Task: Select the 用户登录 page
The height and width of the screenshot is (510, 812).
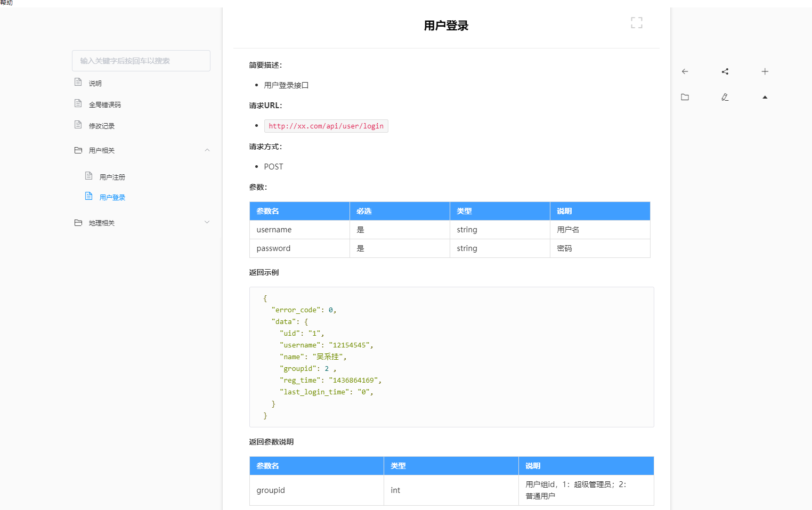Action: click(112, 198)
